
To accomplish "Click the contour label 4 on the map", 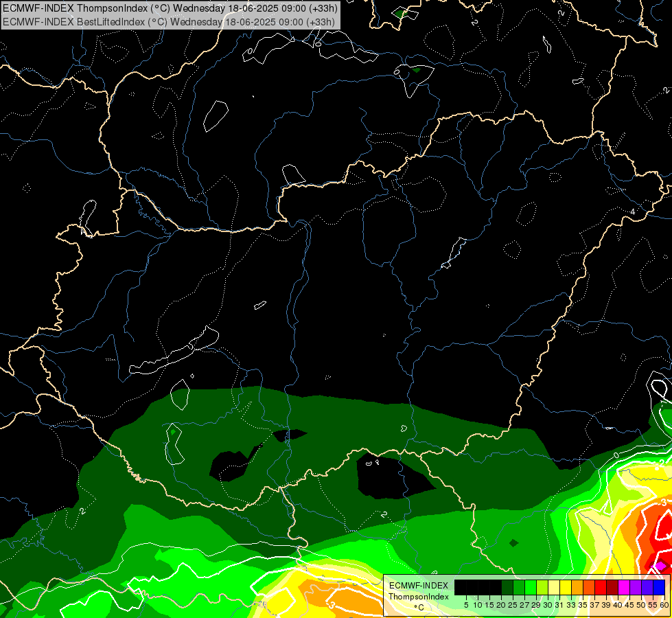I will 633,212.
